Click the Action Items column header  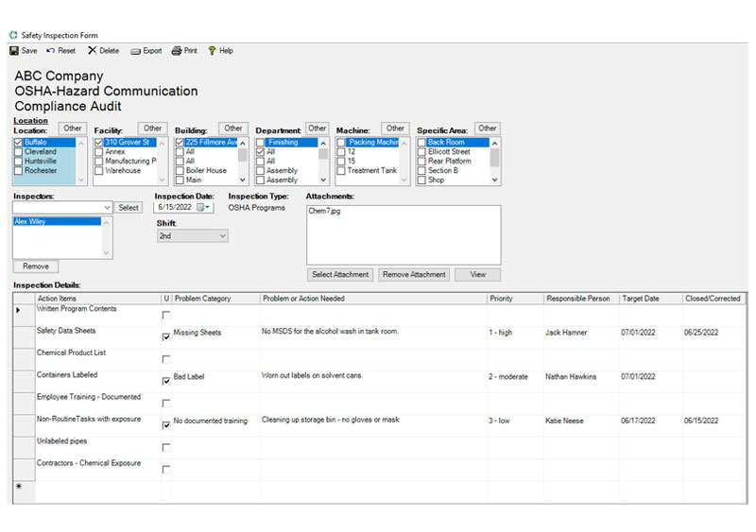pyautogui.click(x=98, y=299)
